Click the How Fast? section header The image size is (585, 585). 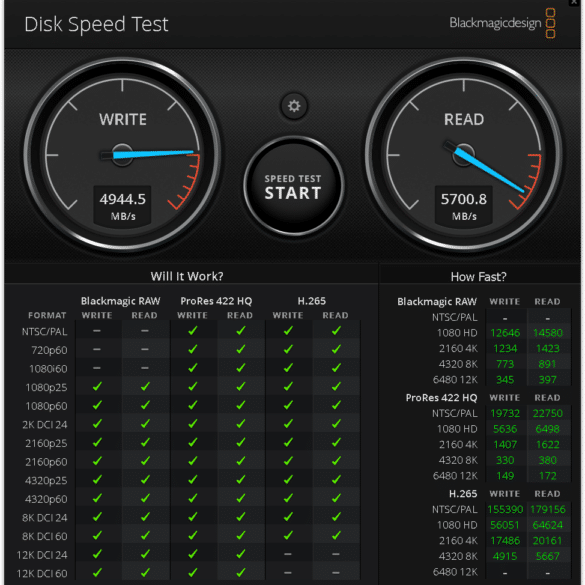click(x=478, y=277)
